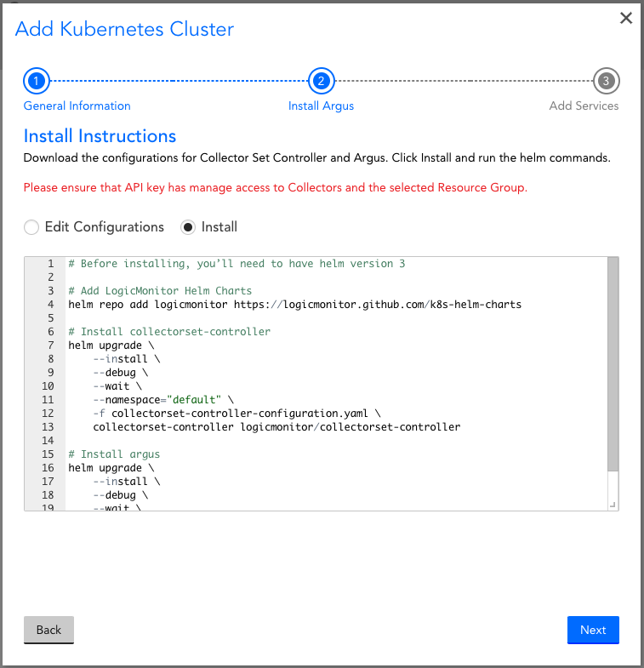Select the Edit Configurations radio button
Screen dimensions: 644x668
click(x=31, y=227)
